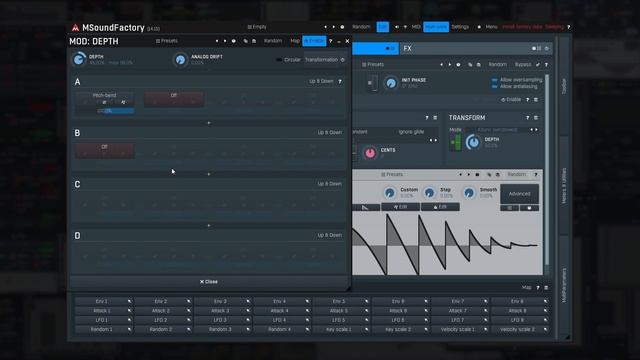Open the Empty preset dropdown in title bar

[257, 27]
